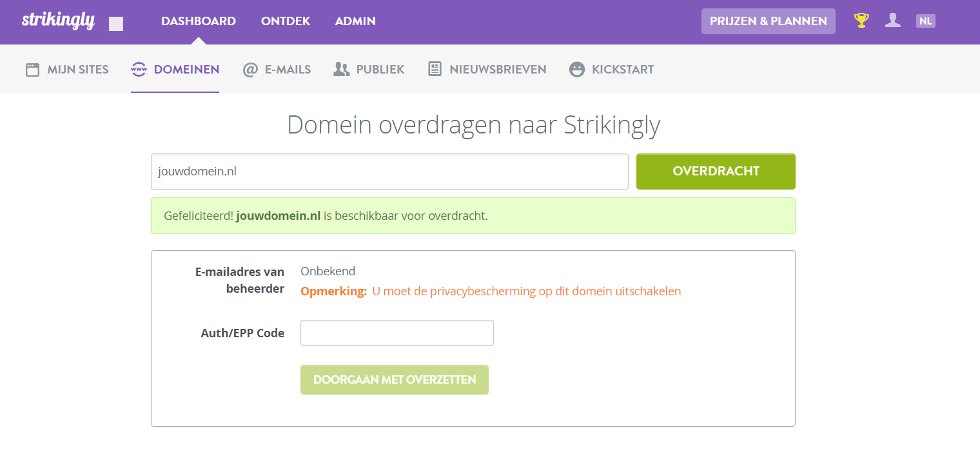This screenshot has height=472, width=980.
Task: Click the orange 'Opmerking:' label
Action: coord(334,291)
